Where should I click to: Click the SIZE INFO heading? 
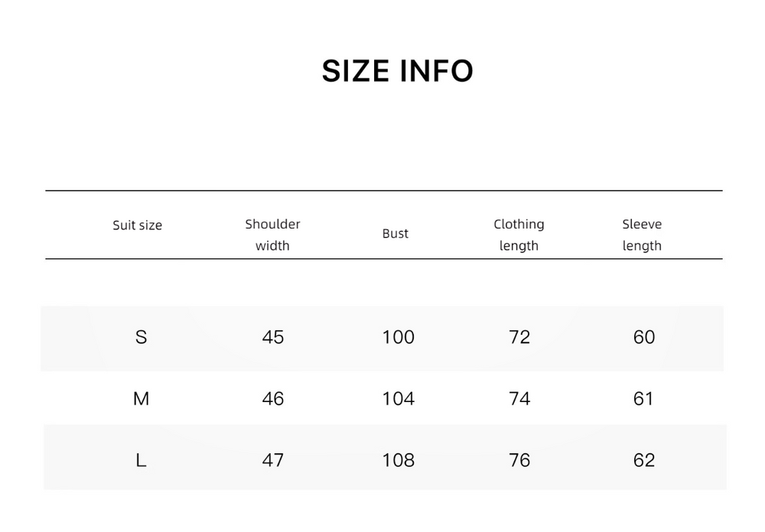coord(397,71)
